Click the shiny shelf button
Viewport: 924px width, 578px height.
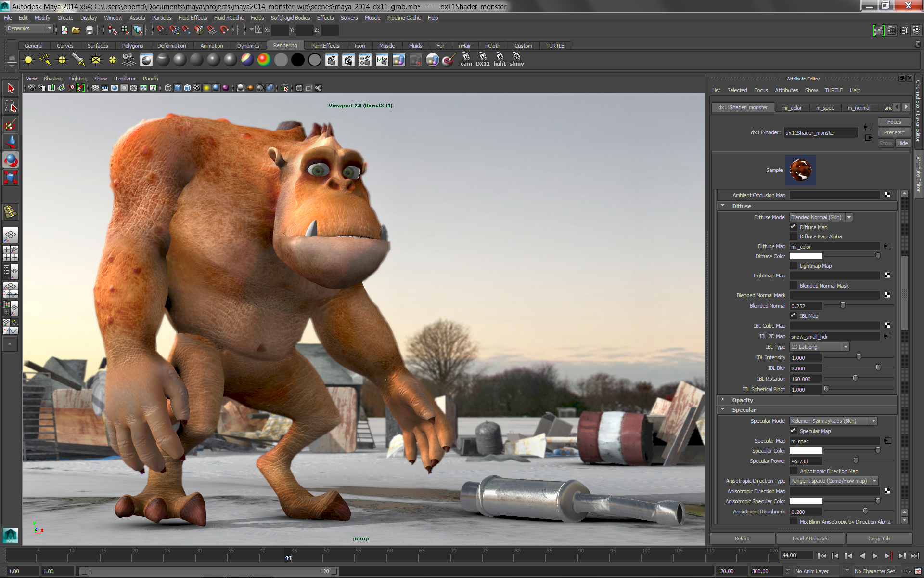tap(516, 60)
